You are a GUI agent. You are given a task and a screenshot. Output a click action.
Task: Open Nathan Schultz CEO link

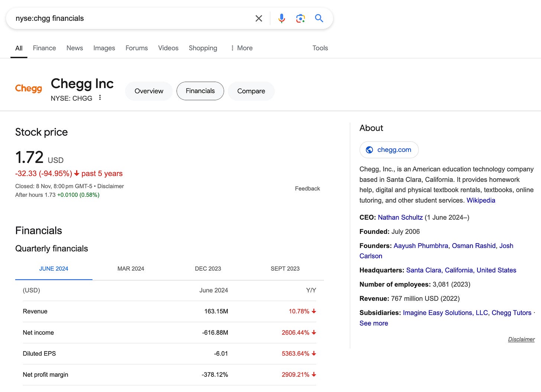(400, 218)
